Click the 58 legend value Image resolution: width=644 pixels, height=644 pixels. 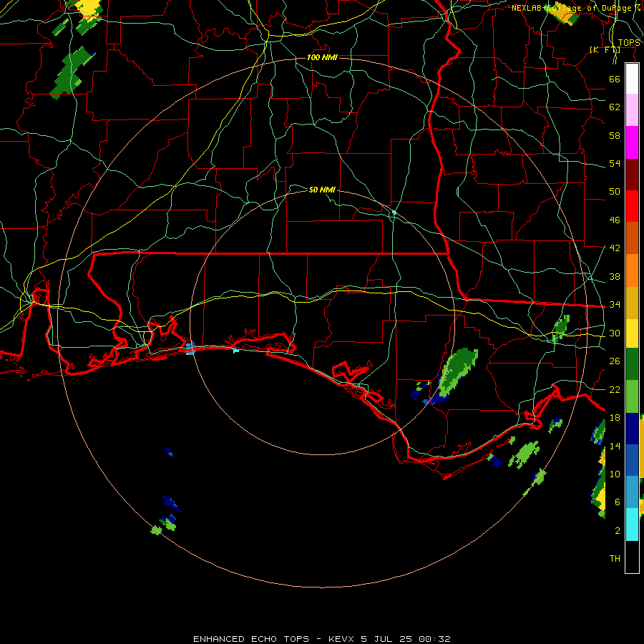coord(615,135)
